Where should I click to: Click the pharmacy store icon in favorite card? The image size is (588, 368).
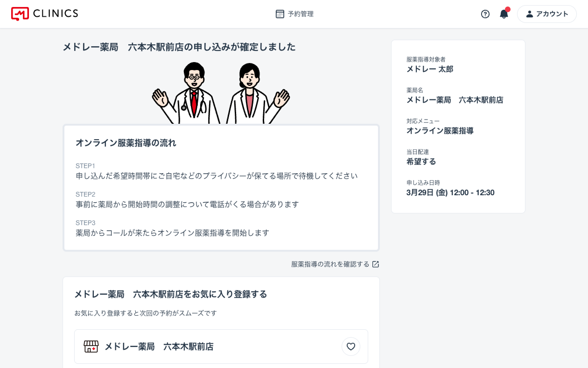click(x=91, y=346)
